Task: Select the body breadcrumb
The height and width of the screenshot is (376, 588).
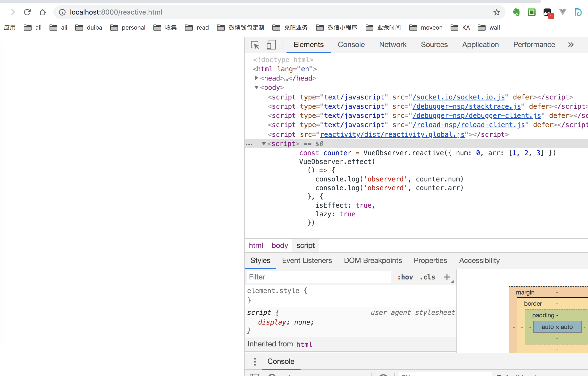Action: (x=280, y=245)
